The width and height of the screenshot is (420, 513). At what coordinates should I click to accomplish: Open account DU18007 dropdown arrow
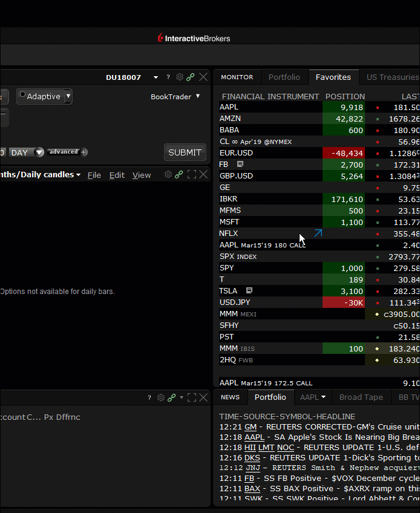click(x=156, y=77)
